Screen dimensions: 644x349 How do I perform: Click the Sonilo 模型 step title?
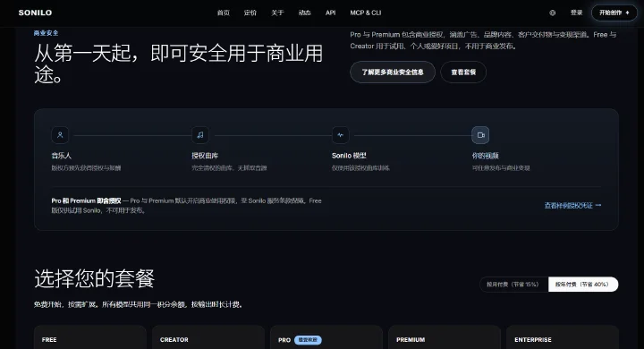click(x=349, y=156)
